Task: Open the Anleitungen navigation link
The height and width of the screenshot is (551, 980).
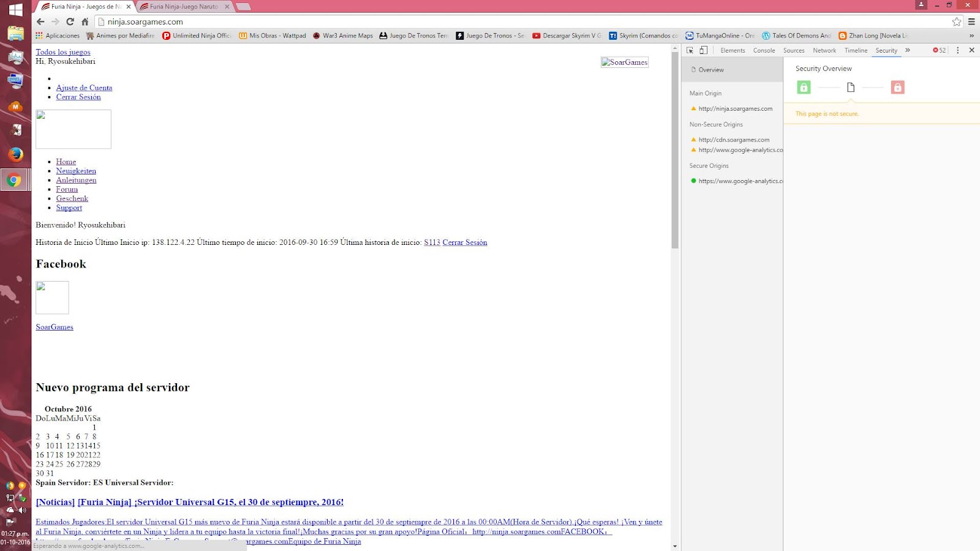Action: tap(76, 180)
